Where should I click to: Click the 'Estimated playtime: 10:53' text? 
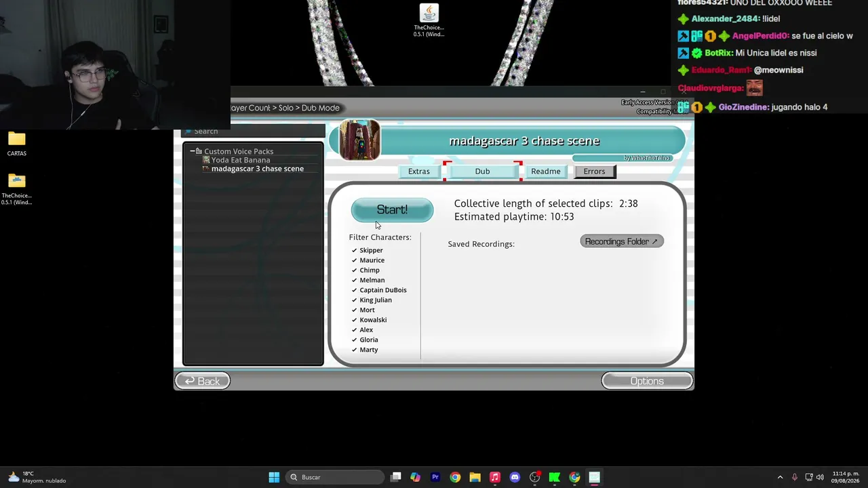click(514, 217)
